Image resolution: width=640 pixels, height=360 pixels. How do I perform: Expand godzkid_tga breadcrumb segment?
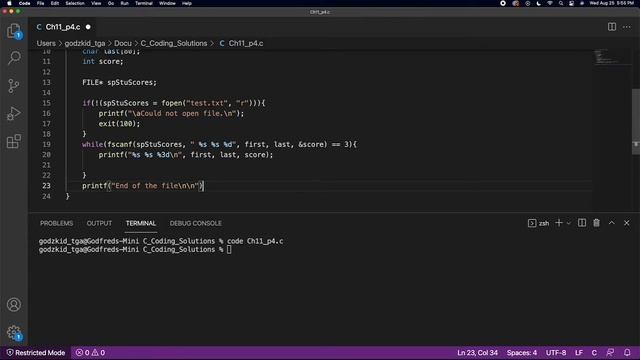[85, 43]
